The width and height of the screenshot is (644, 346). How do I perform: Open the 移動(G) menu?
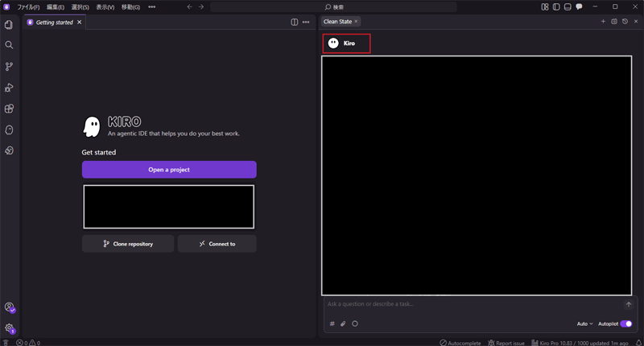tap(130, 7)
